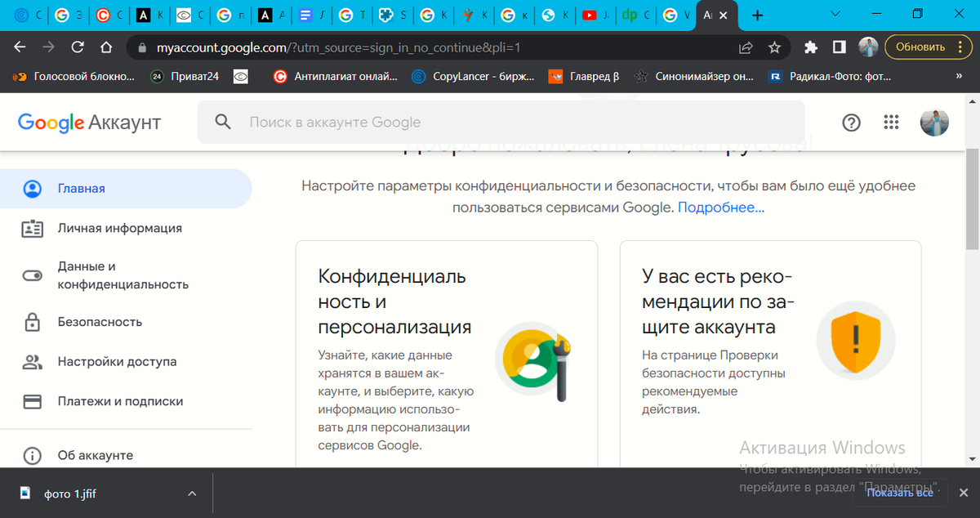Focus the Поиск в аккаунте Google field
The image size is (980, 518).
(x=501, y=123)
